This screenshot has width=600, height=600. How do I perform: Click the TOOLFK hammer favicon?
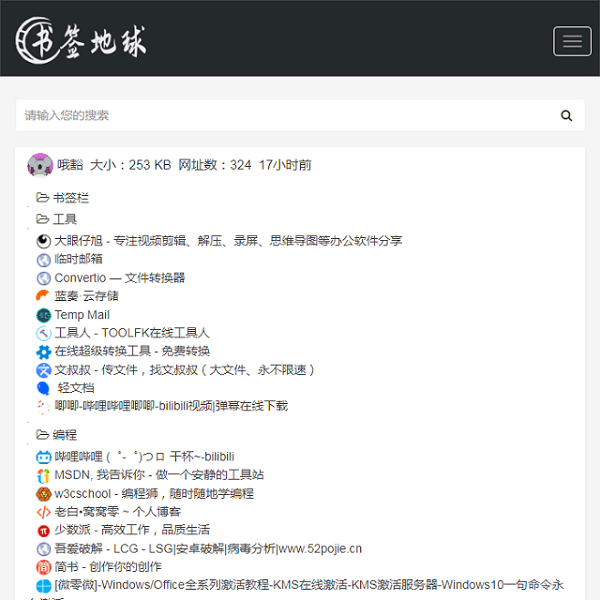click(44, 333)
